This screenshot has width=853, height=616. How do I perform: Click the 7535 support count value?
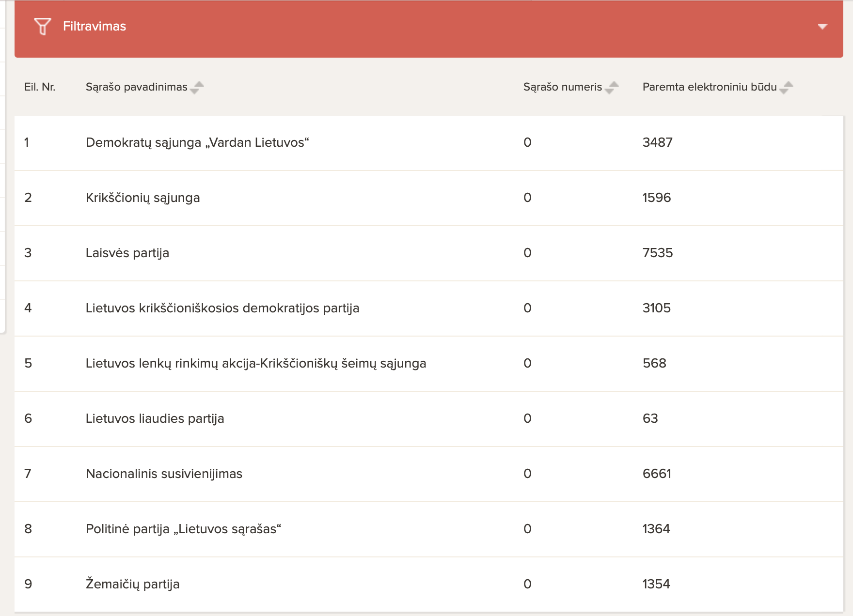658,253
